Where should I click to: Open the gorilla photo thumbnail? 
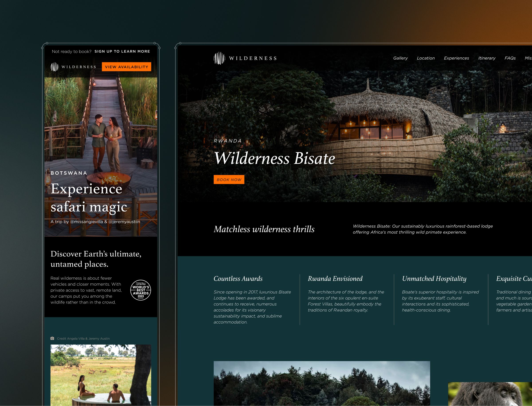point(490,394)
